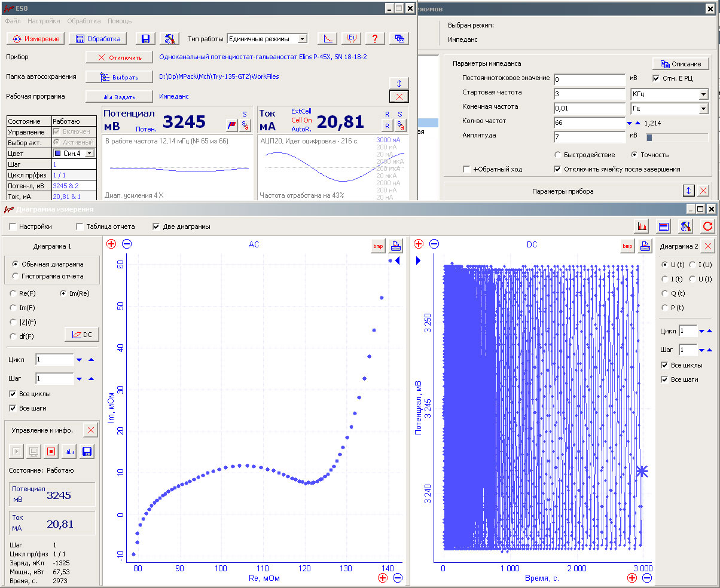Increase Цикл value in Диаграмма 2
Image resolution: width=720 pixels, height=588 pixels.
(x=710, y=331)
